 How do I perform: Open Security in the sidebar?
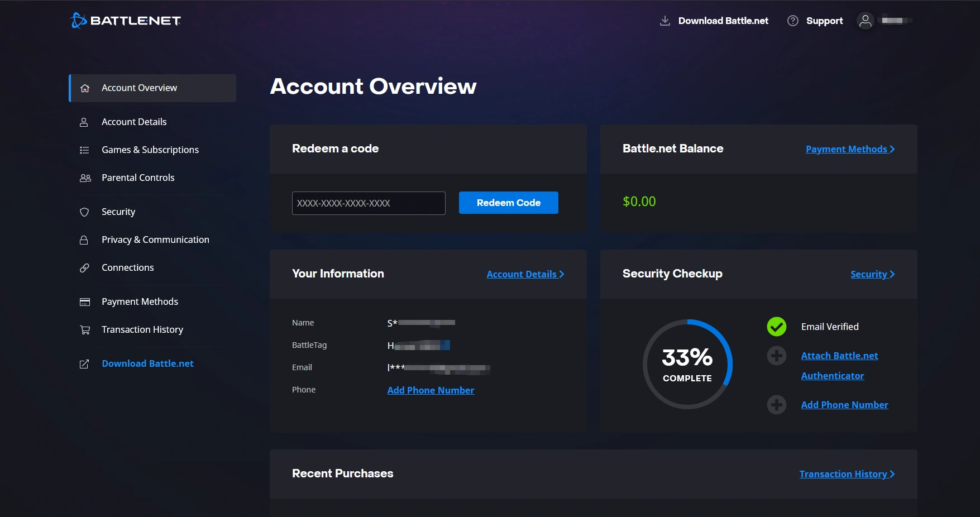point(152,212)
